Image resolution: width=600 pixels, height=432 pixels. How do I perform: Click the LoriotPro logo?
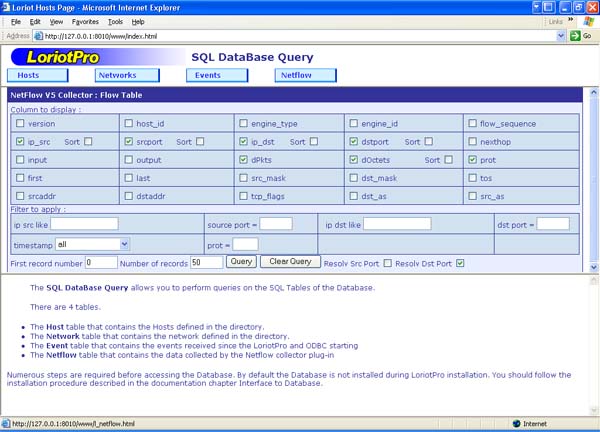(x=62, y=57)
